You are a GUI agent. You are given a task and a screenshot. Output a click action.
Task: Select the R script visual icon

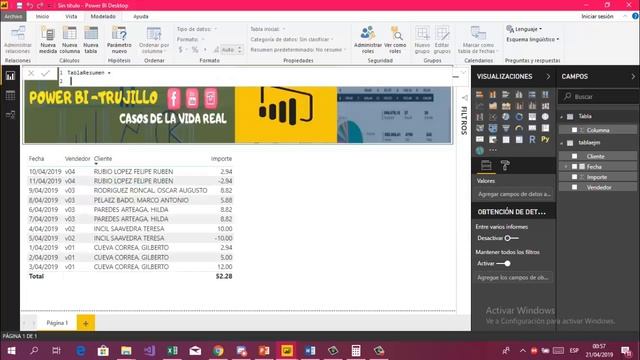pyautogui.click(x=532, y=140)
